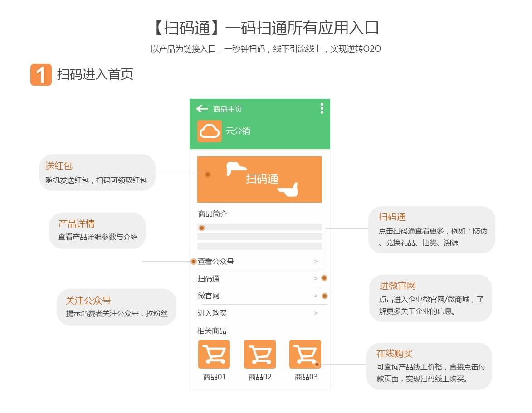Click the 商品01 shopping cart icon
Screen dimensions: 532x413
click(x=214, y=354)
